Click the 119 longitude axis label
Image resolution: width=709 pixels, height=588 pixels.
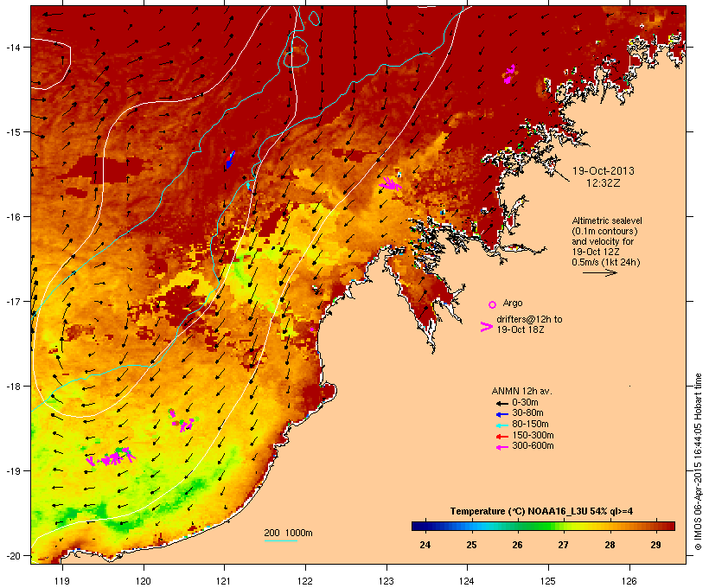[62, 581]
